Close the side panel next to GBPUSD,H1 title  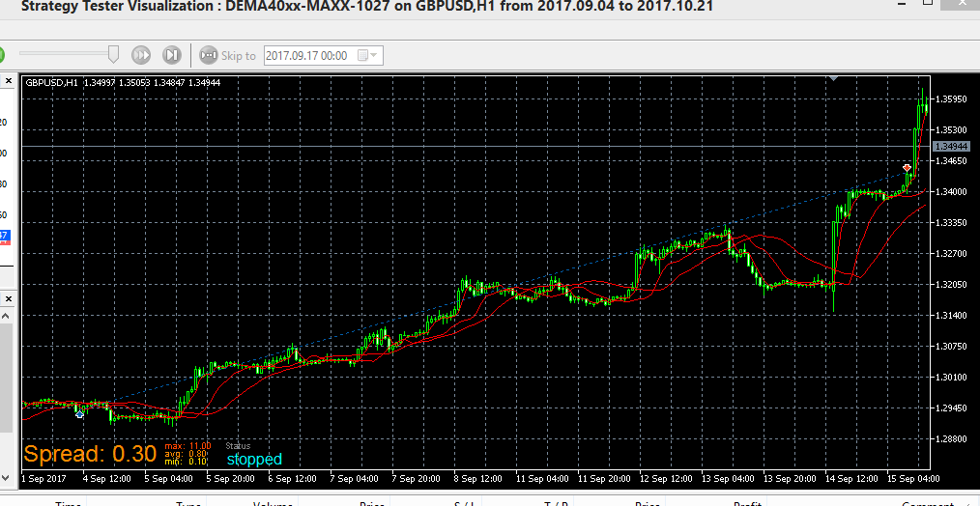pyautogui.click(x=9, y=81)
